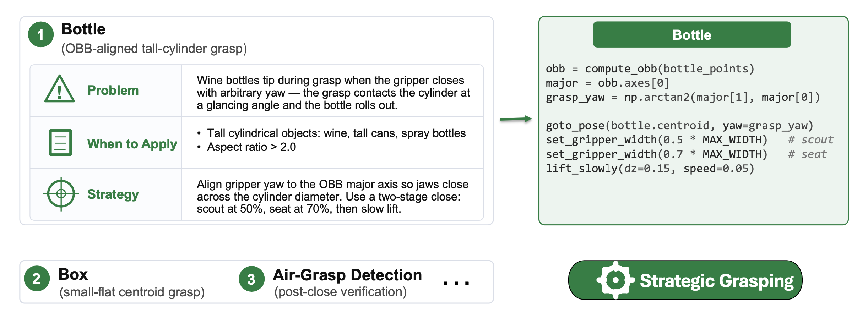
Task: Select the When to Apply label
Action: click(x=132, y=144)
